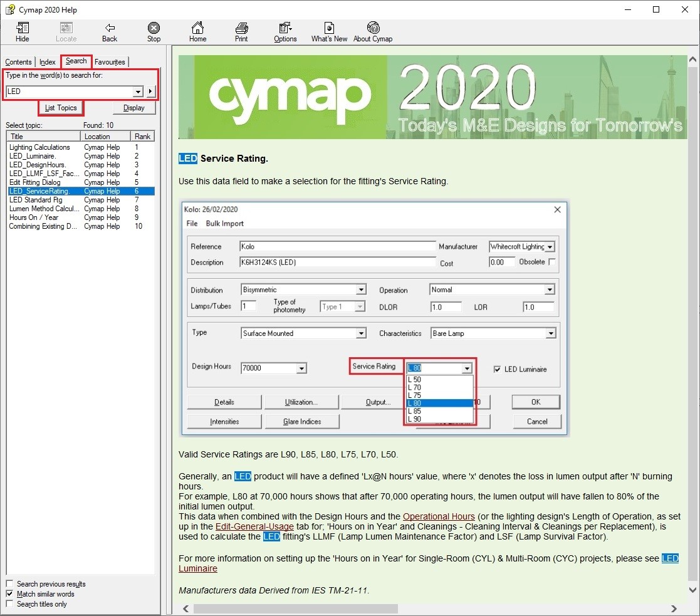
Task: Click the Details button
Action: pos(224,402)
